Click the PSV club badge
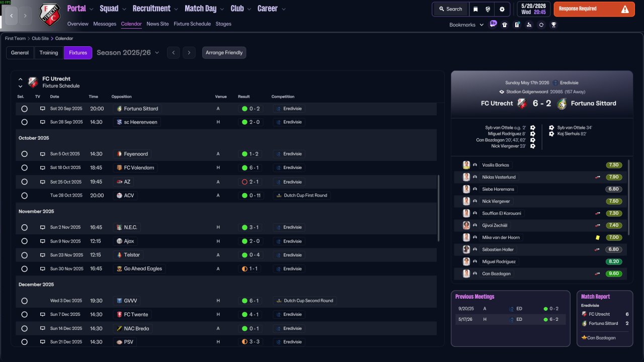 119,342
